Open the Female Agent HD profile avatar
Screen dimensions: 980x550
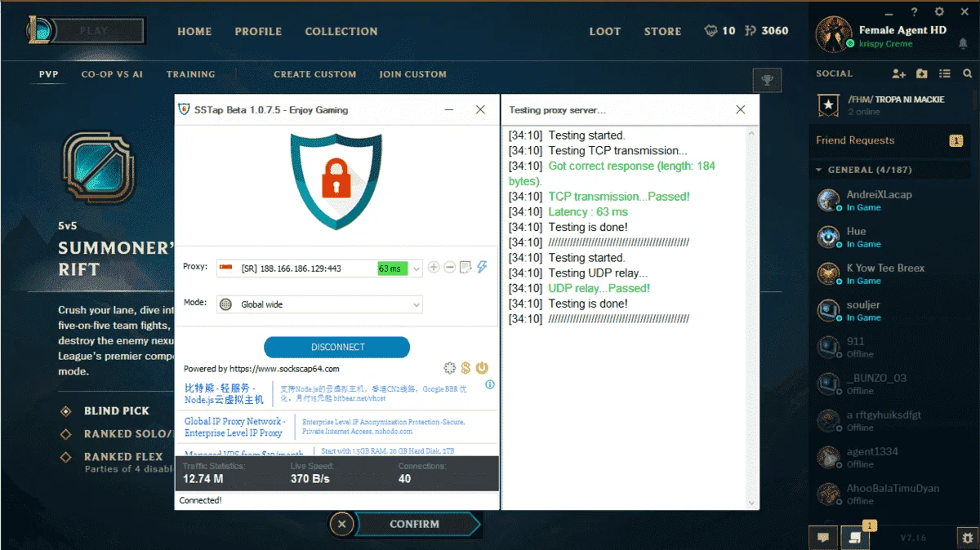[834, 33]
